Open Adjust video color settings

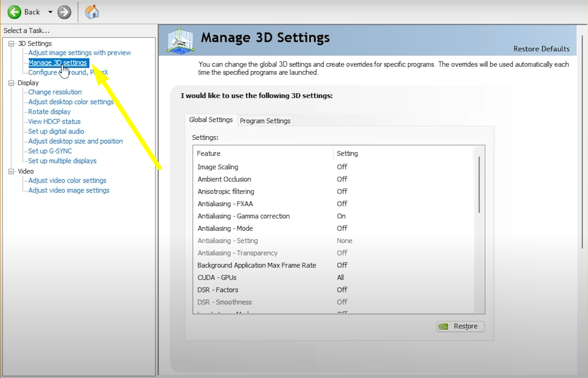click(x=67, y=181)
